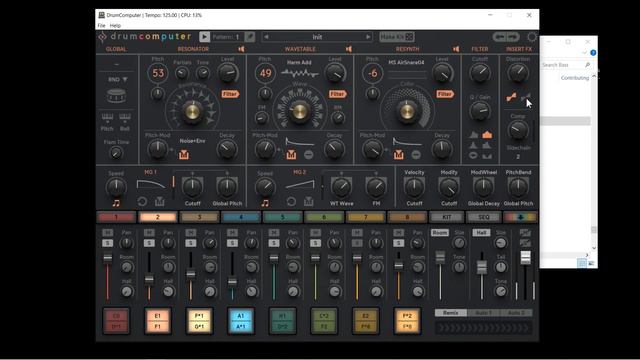This screenshot has width=640, height=360.
Task: Open the MS AirSnare04 sample selector
Action: click(x=406, y=62)
